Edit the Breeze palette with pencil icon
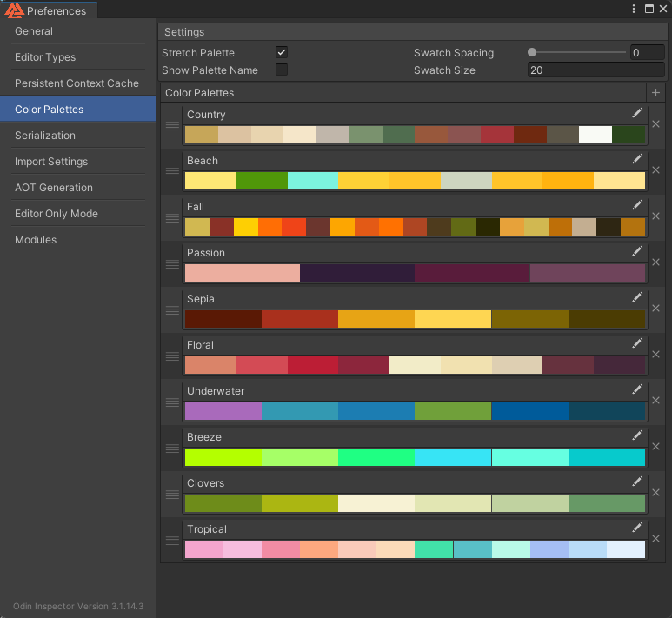This screenshot has width=672, height=618. [x=637, y=435]
